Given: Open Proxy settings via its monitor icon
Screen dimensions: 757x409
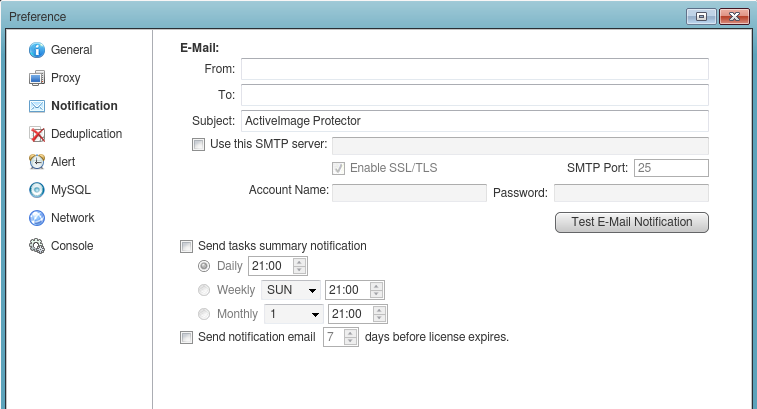Looking at the screenshot, I should click(x=37, y=78).
